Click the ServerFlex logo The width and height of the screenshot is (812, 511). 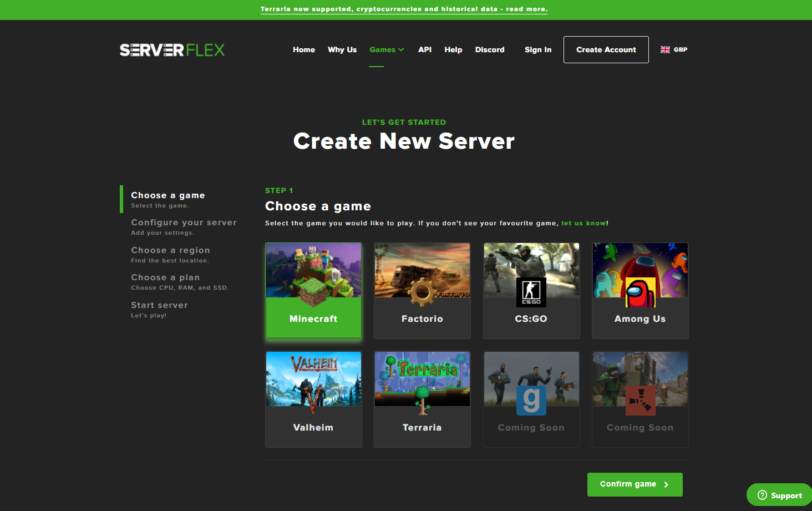pyautogui.click(x=172, y=50)
